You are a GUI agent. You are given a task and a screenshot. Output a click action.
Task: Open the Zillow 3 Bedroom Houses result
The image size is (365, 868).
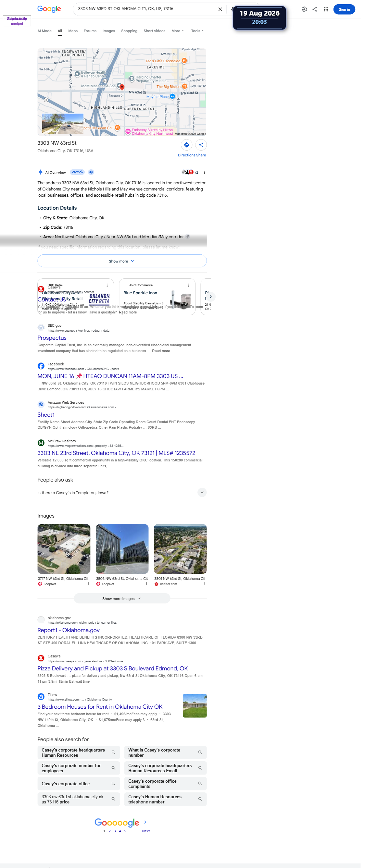coord(100,707)
